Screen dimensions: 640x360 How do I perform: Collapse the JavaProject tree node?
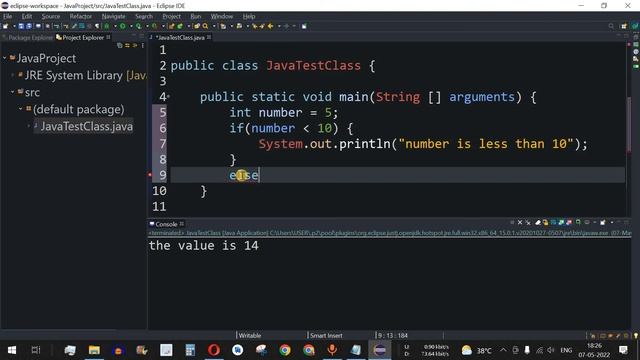pos(4,58)
